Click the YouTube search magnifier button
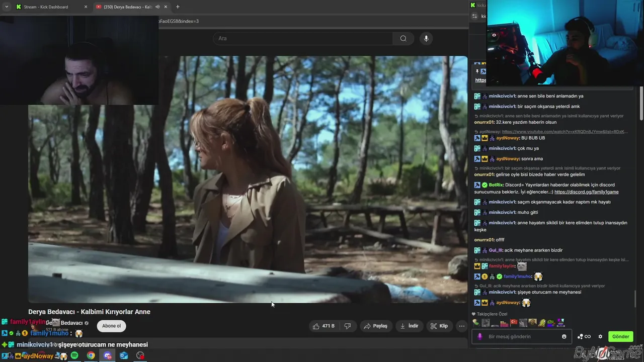644x362 pixels. tap(403, 38)
